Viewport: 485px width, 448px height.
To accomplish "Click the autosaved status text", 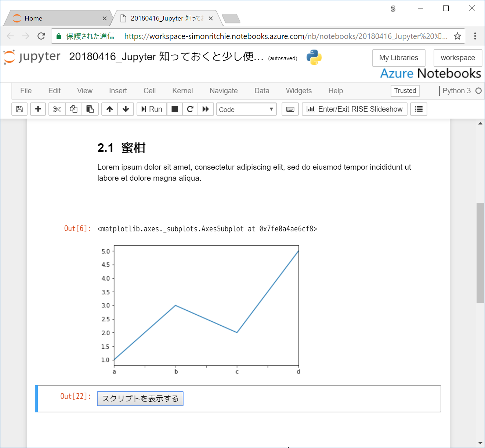I will click(x=283, y=58).
